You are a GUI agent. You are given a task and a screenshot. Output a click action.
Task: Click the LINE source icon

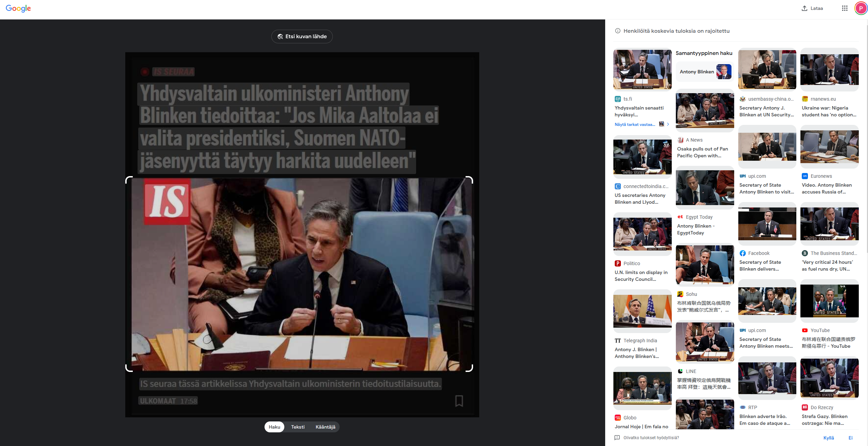680,371
